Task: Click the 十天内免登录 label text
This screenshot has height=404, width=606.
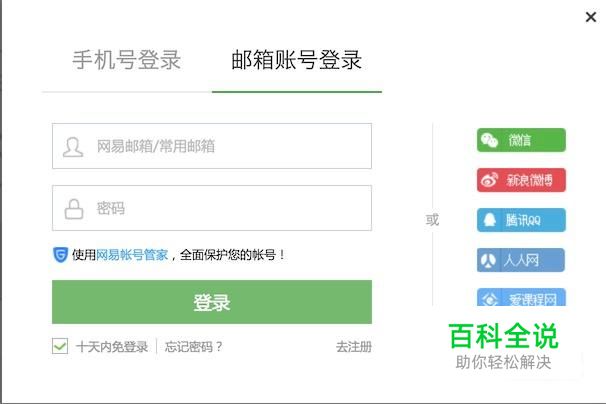Action: click(112, 347)
